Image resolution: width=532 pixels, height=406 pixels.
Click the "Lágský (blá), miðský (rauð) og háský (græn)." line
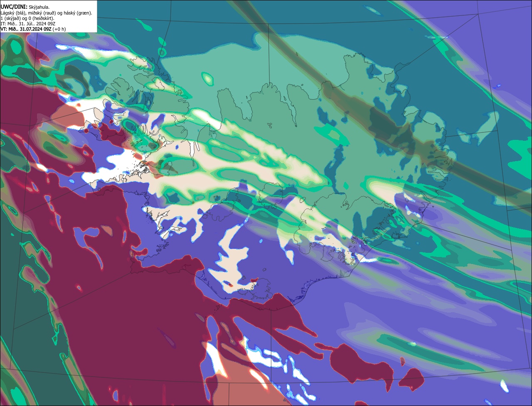coord(46,13)
